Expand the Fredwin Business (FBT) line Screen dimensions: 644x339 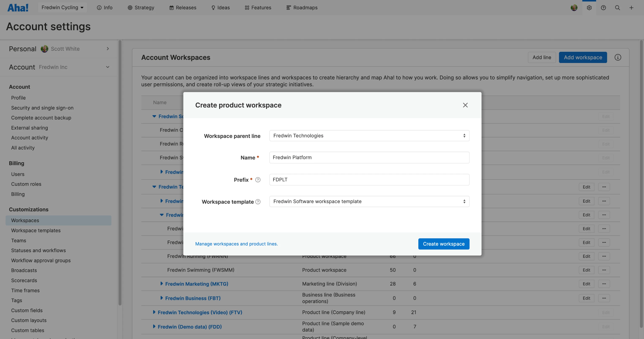[x=161, y=298]
